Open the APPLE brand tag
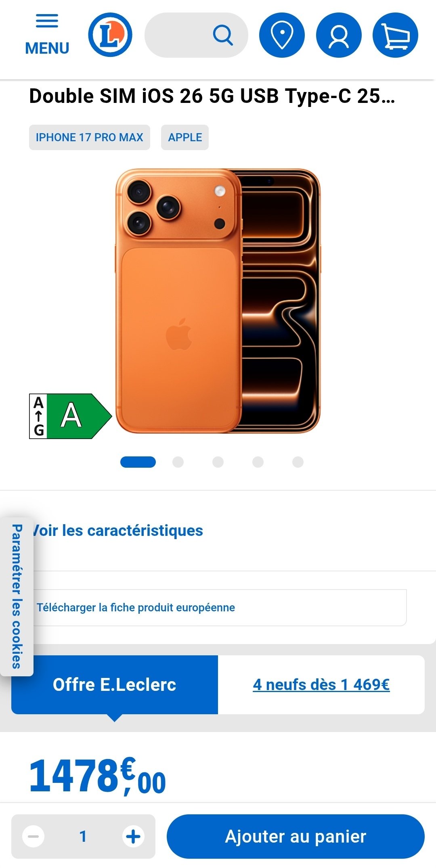The height and width of the screenshot is (868, 436). [185, 138]
